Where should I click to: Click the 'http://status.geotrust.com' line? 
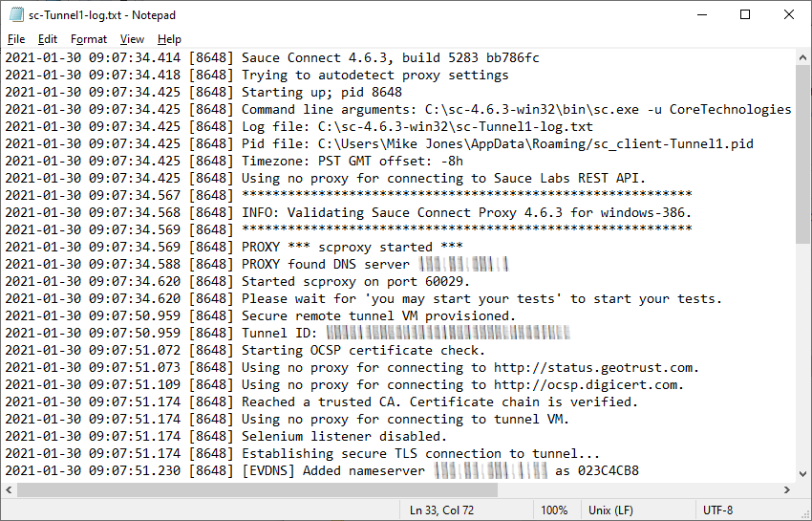tap(353, 367)
